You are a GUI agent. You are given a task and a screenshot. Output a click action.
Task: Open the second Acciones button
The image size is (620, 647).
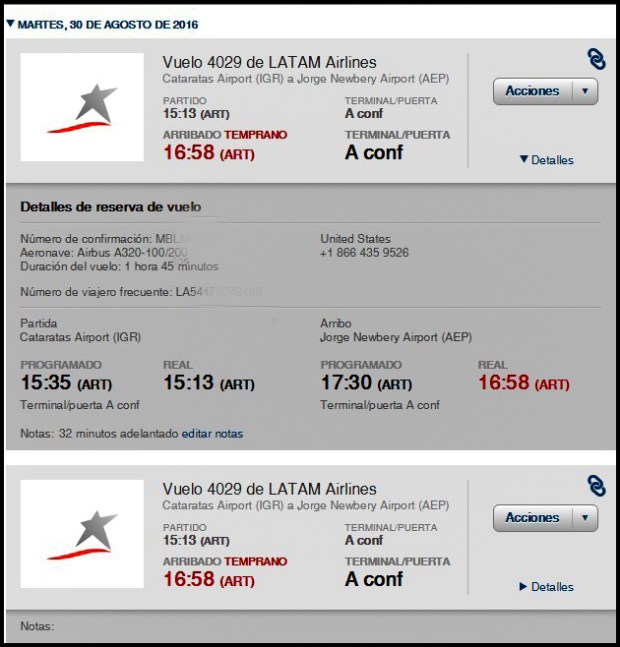pyautogui.click(x=533, y=518)
